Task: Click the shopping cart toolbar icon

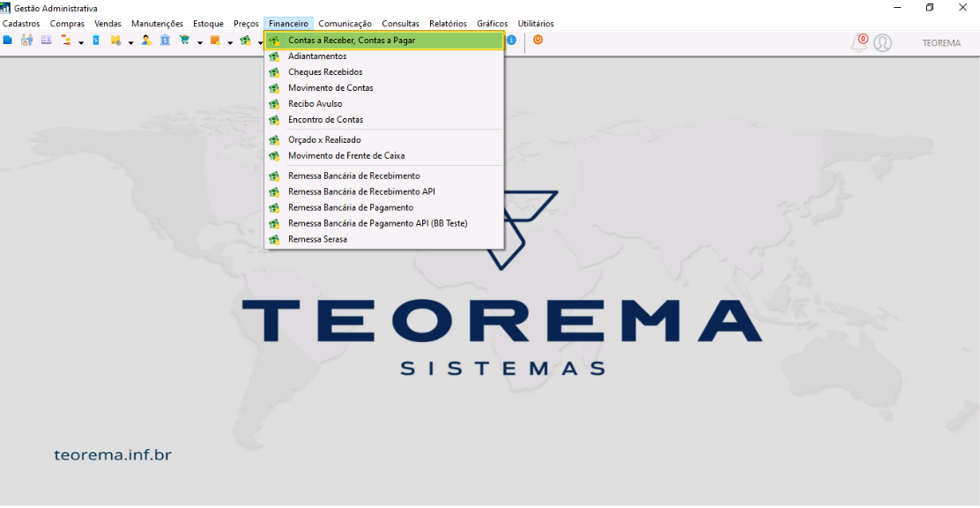Action: (x=184, y=40)
